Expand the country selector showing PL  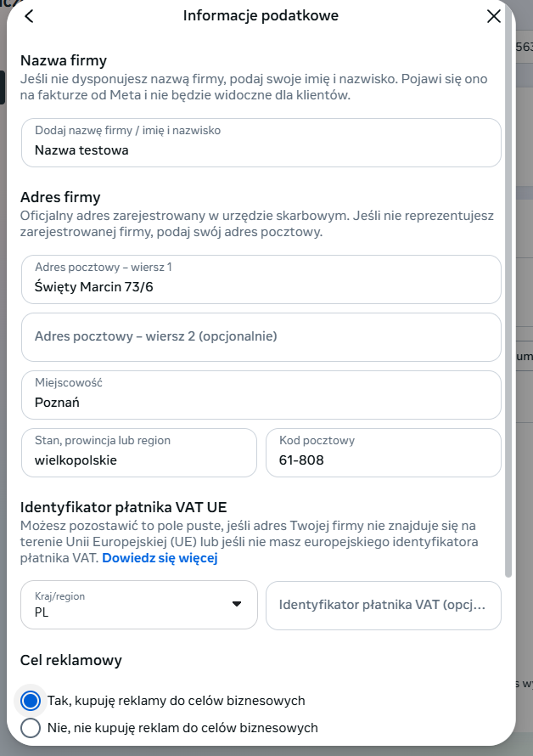pos(138,605)
